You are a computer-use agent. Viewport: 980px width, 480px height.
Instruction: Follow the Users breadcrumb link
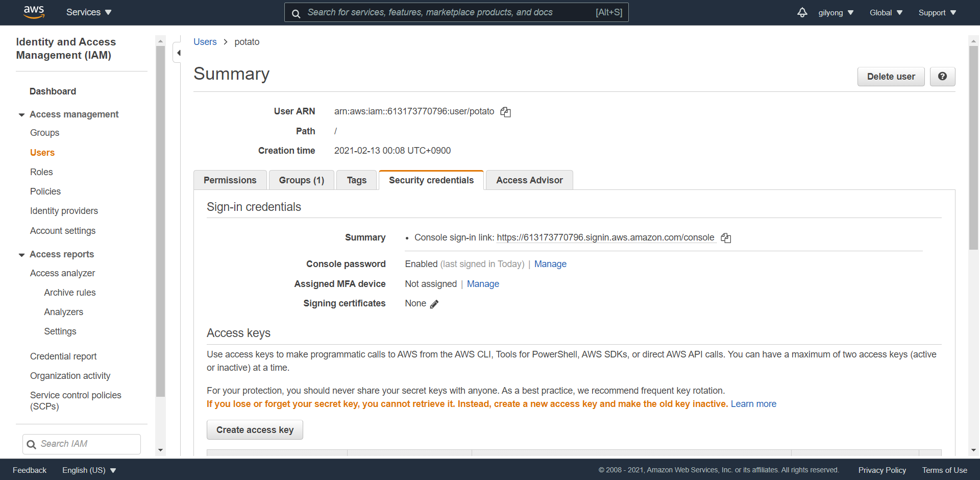(x=205, y=42)
